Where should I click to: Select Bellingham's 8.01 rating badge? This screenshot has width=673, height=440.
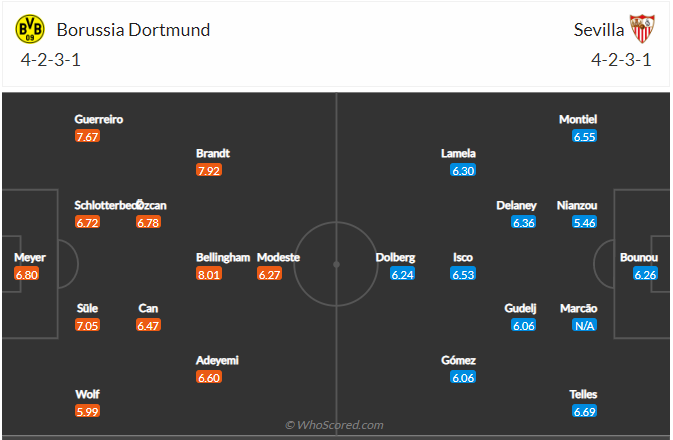208,274
